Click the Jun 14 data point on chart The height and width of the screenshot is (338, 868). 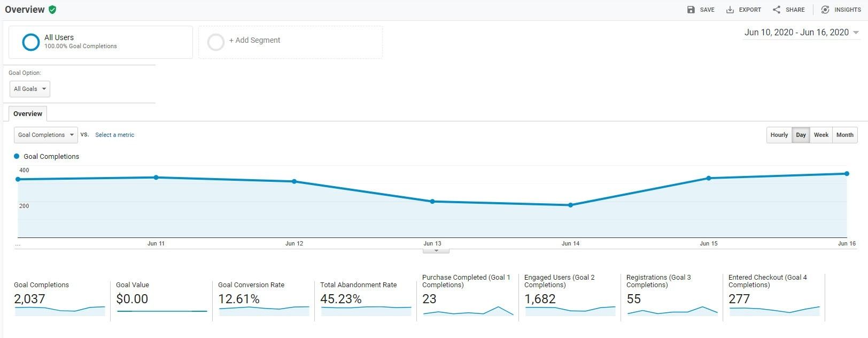(570, 205)
